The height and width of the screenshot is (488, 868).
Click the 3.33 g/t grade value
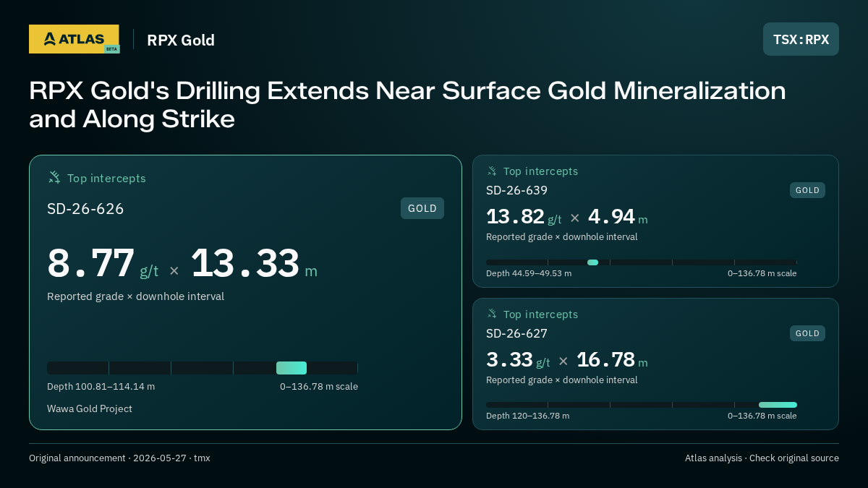(518, 360)
